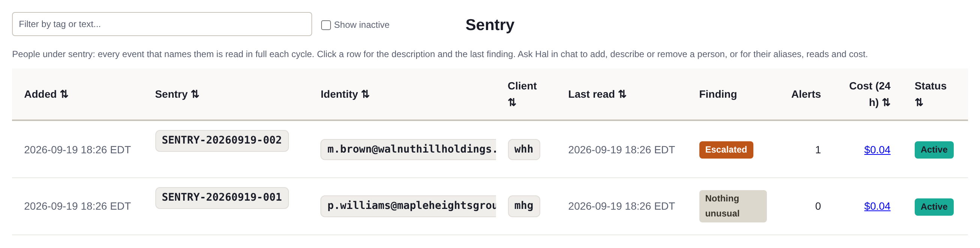Sort table by Added column
This screenshot has height=248, width=980.
point(46,94)
